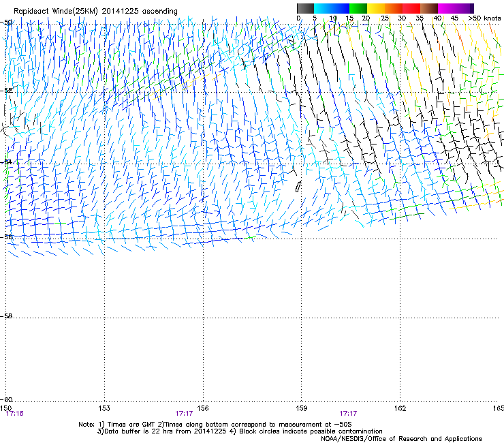
Task: Click the longitude label '159'
Action: (x=302, y=408)
